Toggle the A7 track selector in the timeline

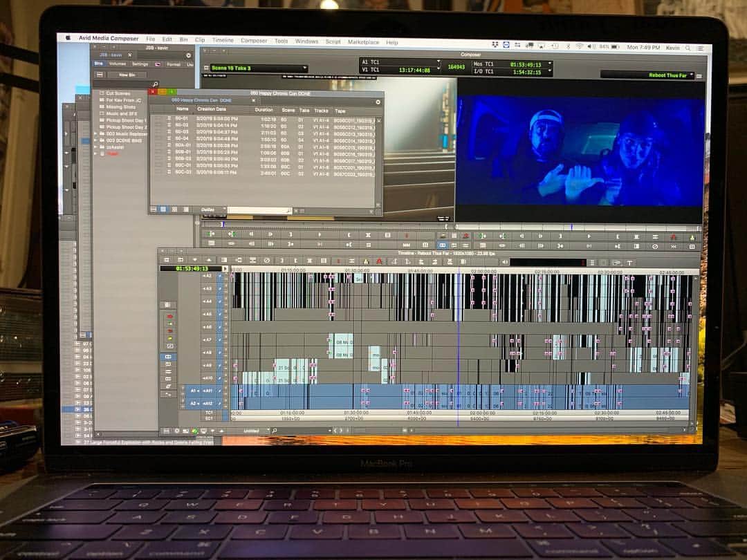pyautogui.click(x=207, y=340)
